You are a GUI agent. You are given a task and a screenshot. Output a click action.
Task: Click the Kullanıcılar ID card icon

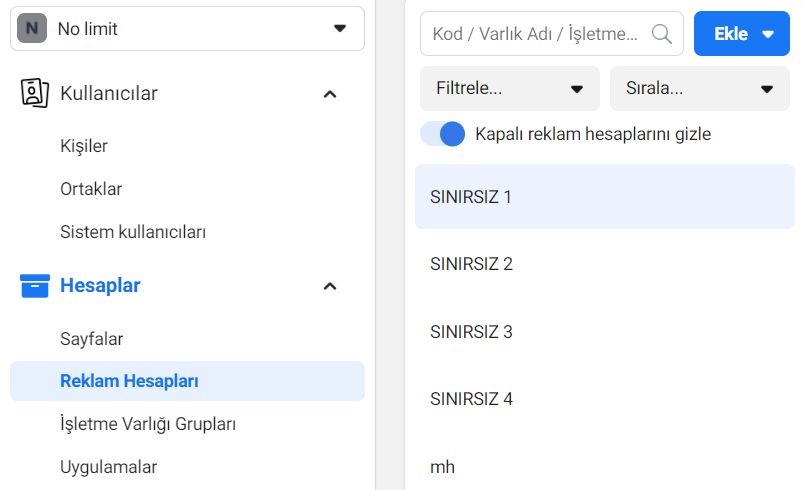coord(34,93)
